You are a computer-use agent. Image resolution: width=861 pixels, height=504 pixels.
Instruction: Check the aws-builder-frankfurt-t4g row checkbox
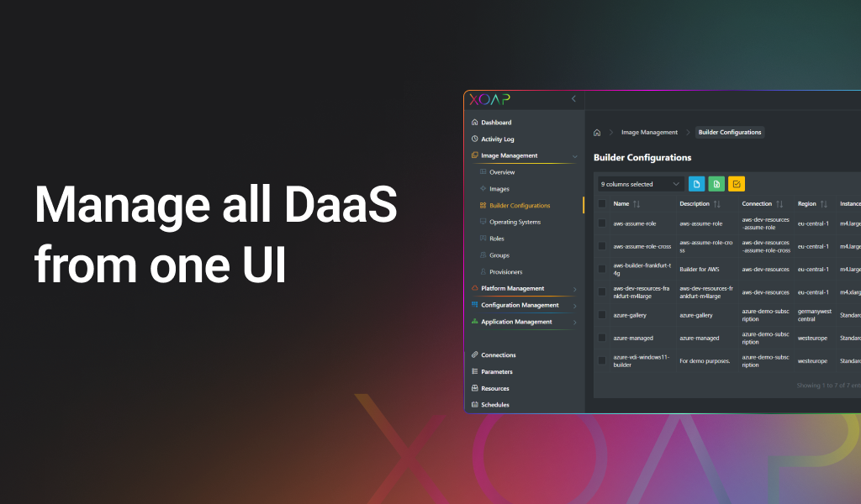(x=602, y=270)
